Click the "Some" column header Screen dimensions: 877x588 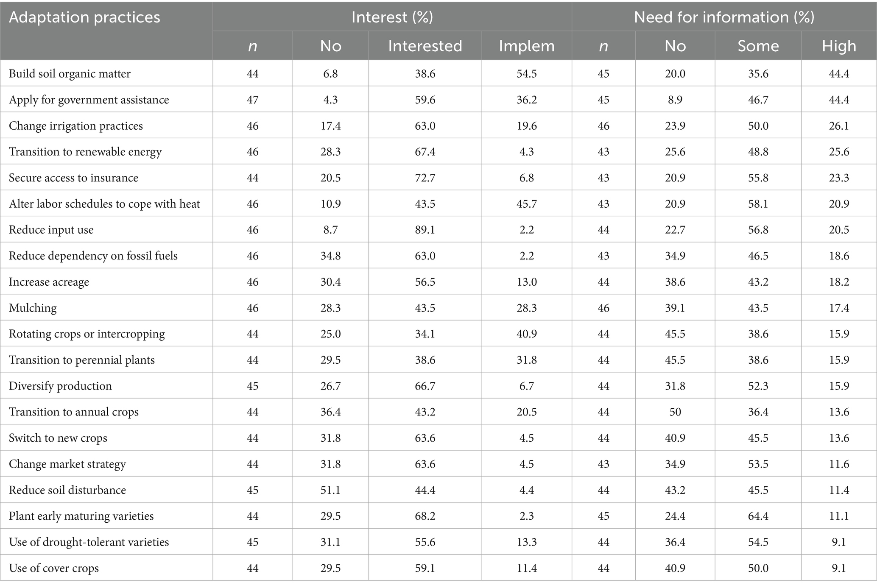tap(758, 46)
